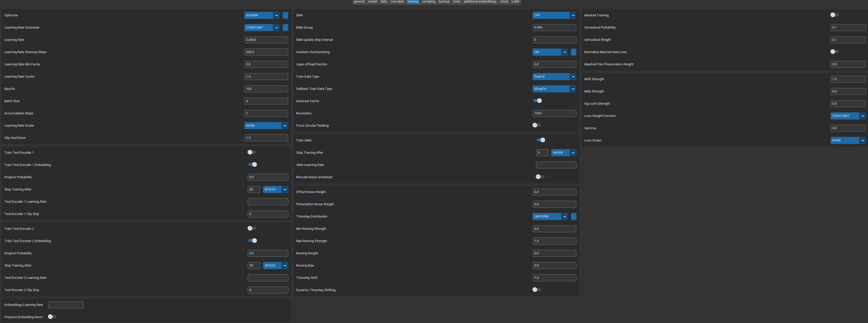The height and width of the screenshot is (323, 868).
Task: Open the EMA OFF dropdown
Action: point(554,15)
